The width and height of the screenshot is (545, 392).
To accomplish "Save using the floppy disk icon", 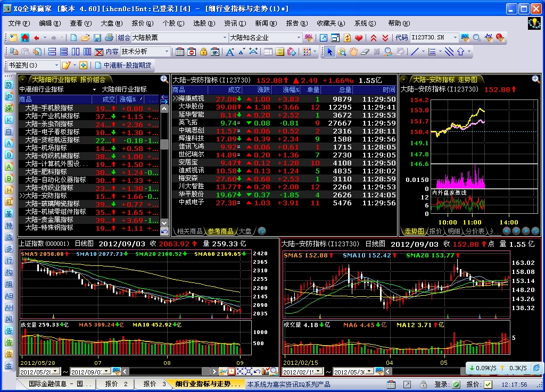I will (97, 38).
